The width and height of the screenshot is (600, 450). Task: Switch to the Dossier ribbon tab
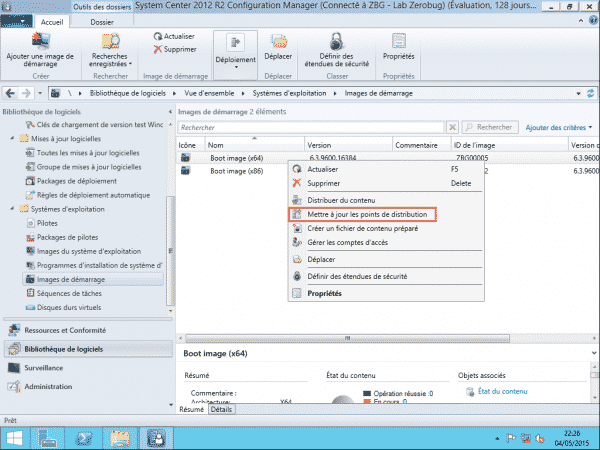(x=102, y=22)
